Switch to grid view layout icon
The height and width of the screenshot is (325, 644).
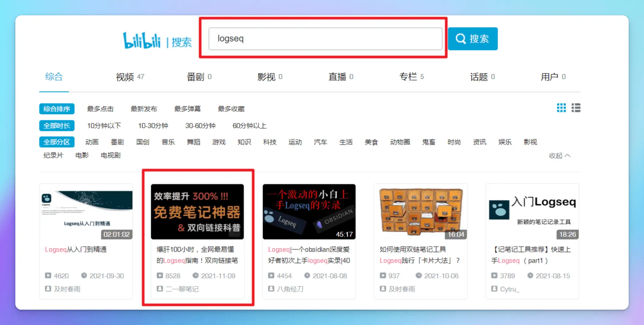click(561, 108)
